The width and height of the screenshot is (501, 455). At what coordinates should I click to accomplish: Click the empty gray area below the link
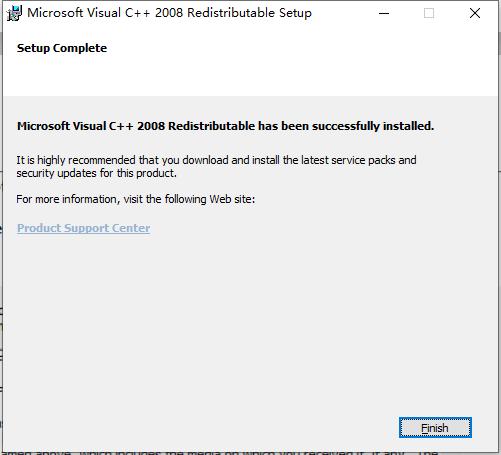click(x=250, y=317)
